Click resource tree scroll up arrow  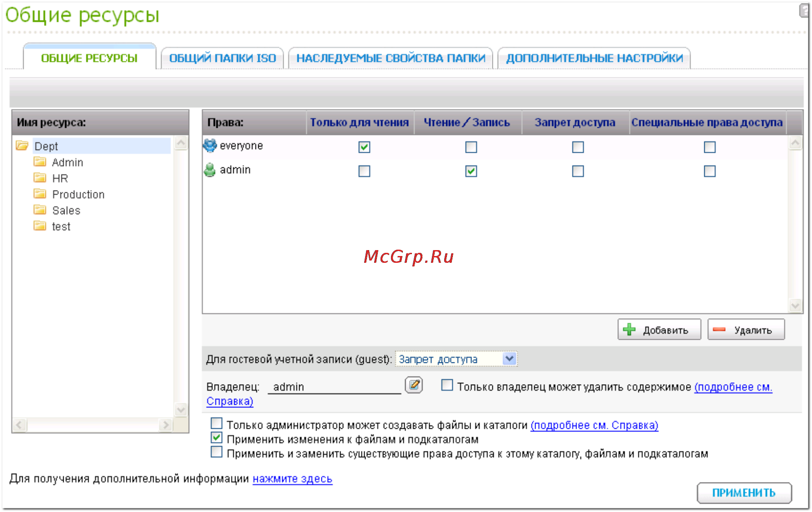pos(181,143)
